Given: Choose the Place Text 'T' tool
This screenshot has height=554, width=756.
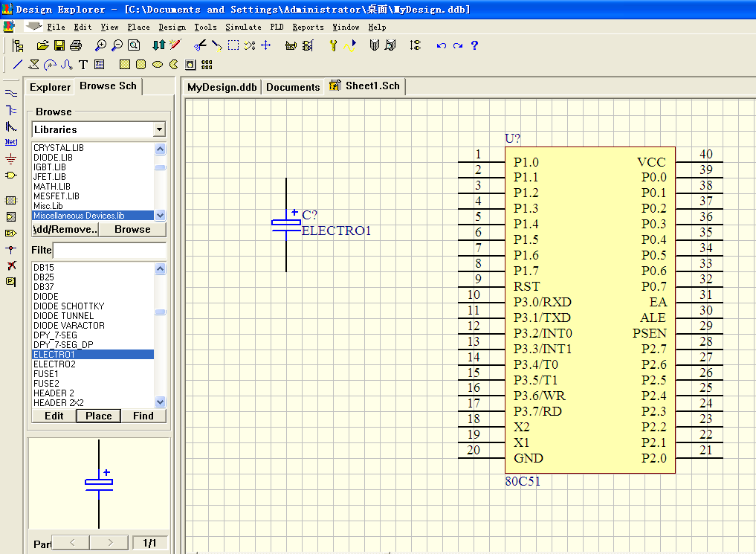Looking at the screenshot, I should click(83, 65).
